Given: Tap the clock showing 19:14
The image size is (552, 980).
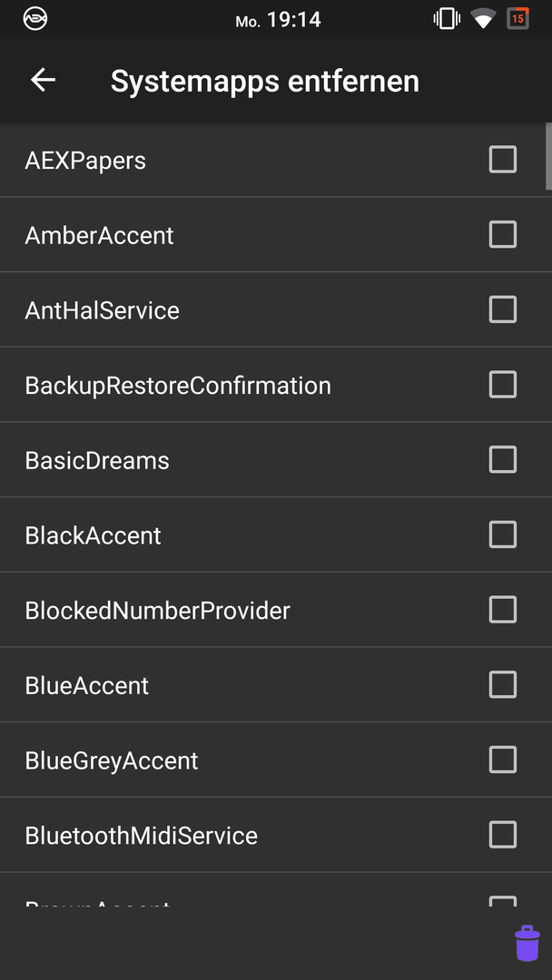Looking at the screenshot, I should 294,20.
